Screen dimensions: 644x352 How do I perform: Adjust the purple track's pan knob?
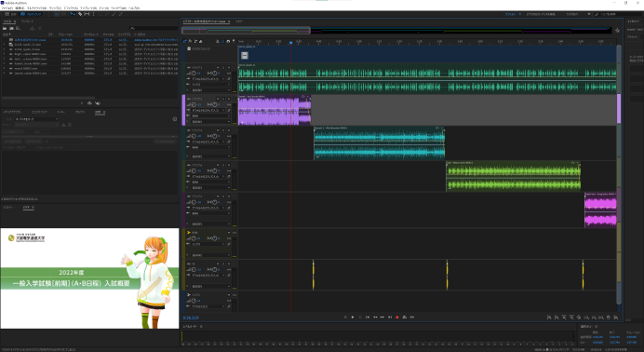[x=215, y=104]
